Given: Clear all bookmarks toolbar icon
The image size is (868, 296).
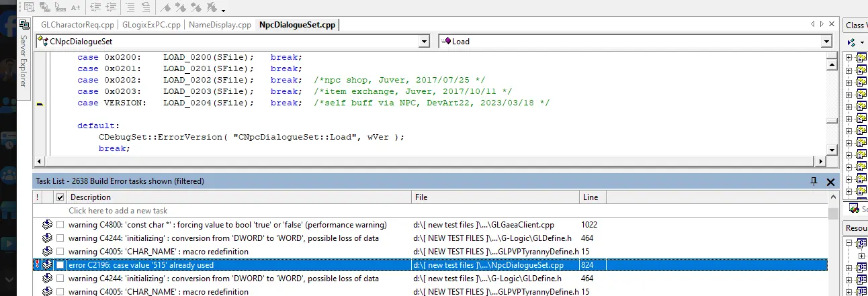Looking at the screenshot, I should pyautogui.click(x=212, y=7).
